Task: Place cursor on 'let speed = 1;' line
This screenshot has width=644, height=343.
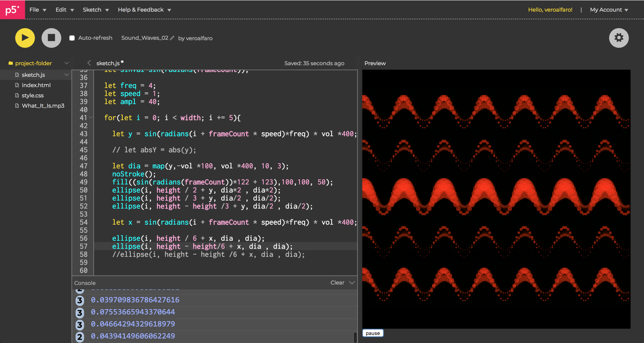Action: 132,94
